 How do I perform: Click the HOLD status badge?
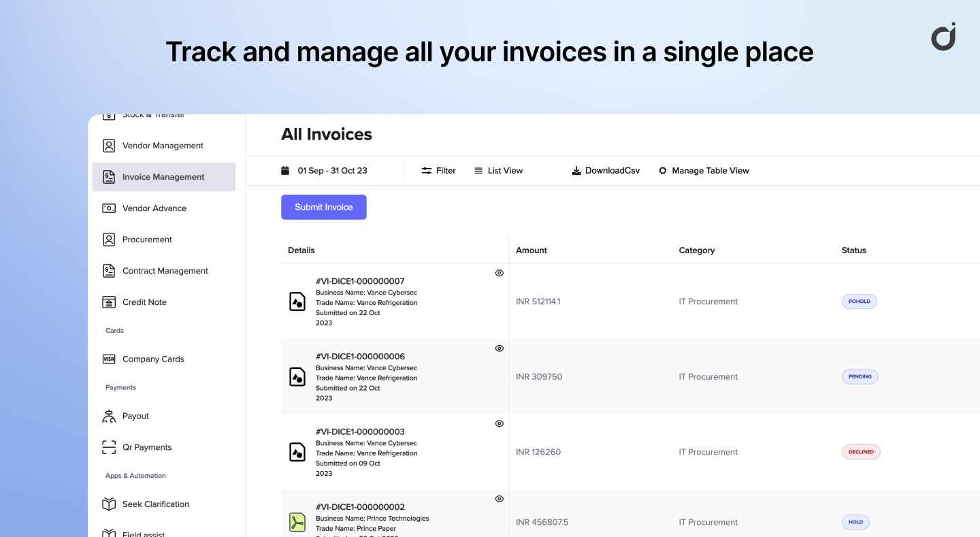click(855, 522)
